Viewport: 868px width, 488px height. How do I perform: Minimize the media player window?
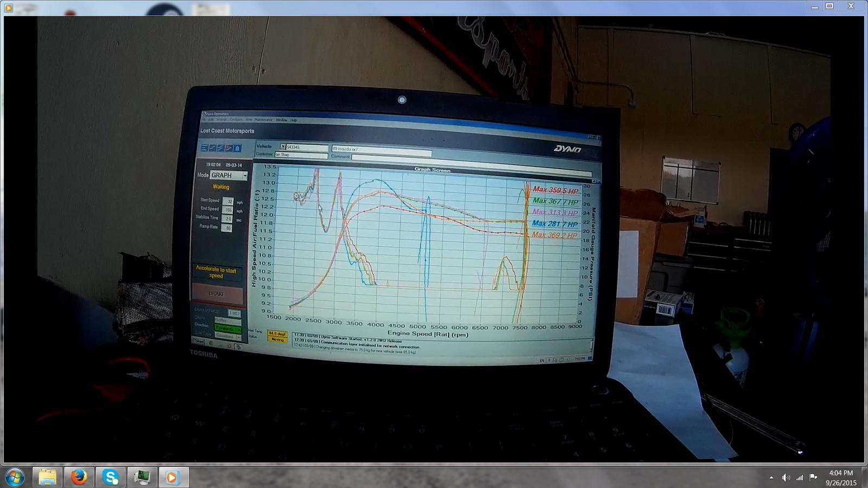click(814, 6)
